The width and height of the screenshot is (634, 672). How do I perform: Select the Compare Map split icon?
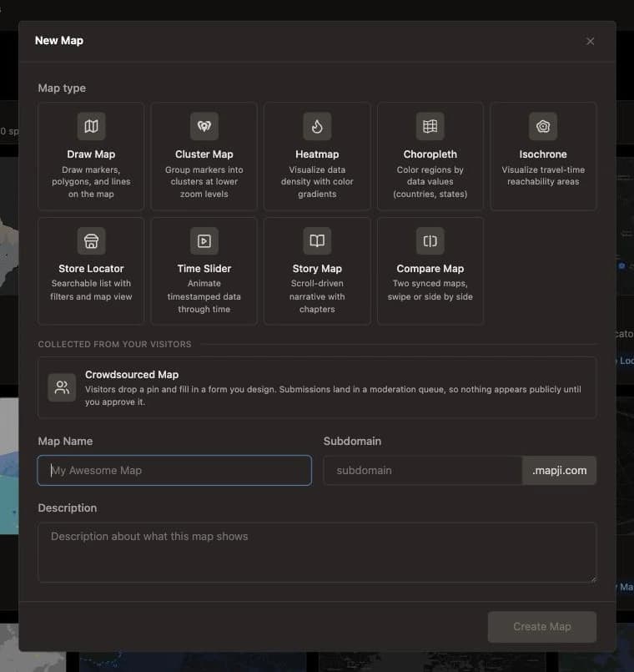pos(430,241)
